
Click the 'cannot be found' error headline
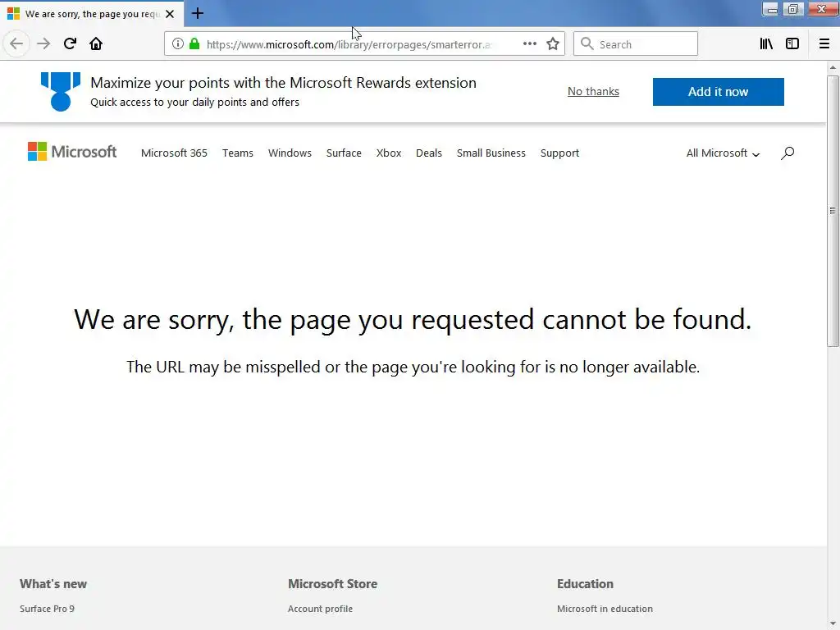[x=413, y=319]
